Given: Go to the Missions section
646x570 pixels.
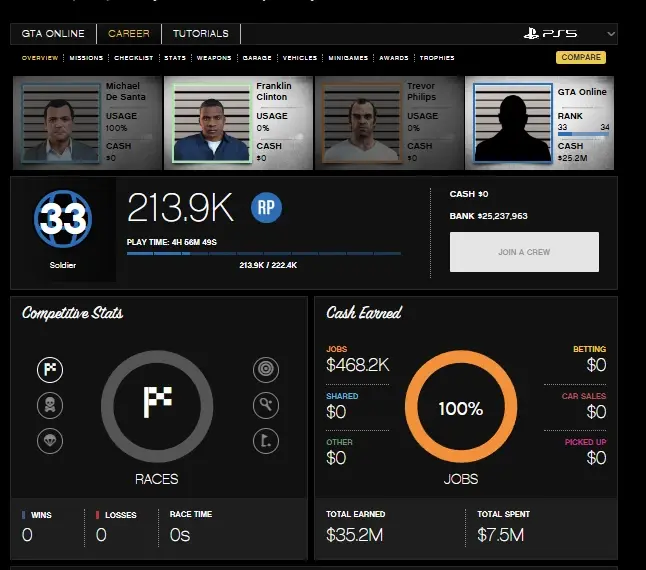Looking at the screenshot, I should pyautogui.click(x=86, y=58).
